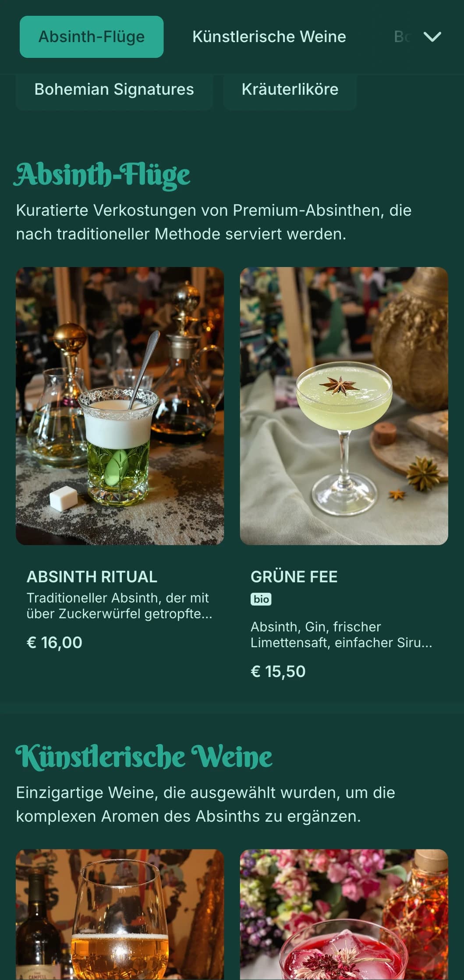Screen dimensions: 464x980
Task: Expand the category list chevron
Action: click(432, 37)
